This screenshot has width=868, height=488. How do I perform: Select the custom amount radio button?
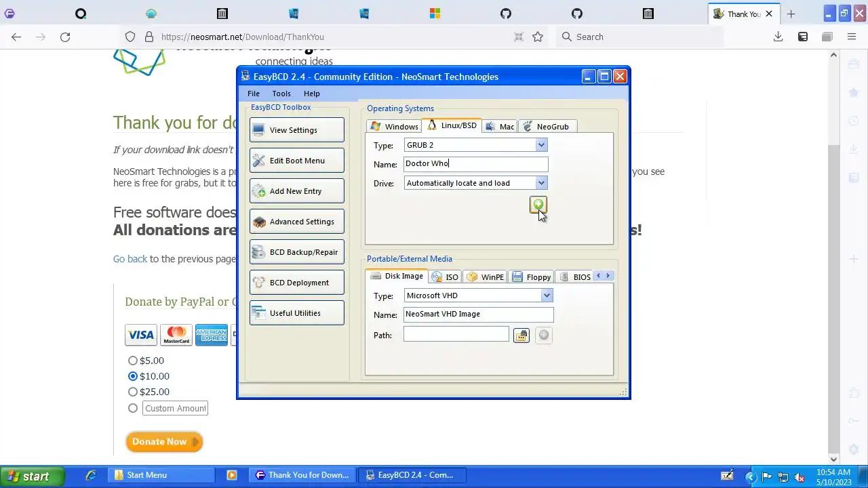pyautogui.click(x=133, y=408)
